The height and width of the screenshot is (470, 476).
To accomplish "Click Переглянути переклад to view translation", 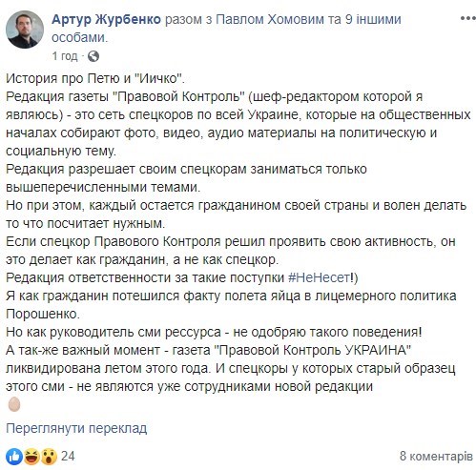I will pos(76,428).
